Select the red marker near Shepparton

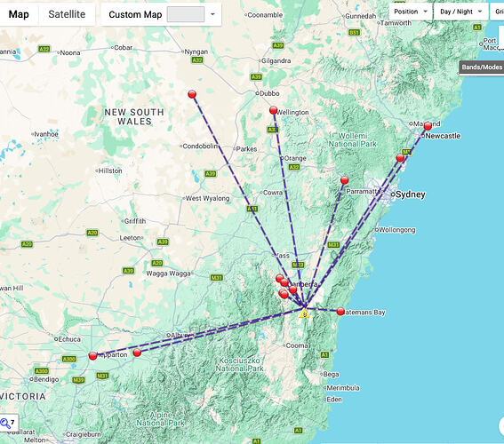coord(93,356)
